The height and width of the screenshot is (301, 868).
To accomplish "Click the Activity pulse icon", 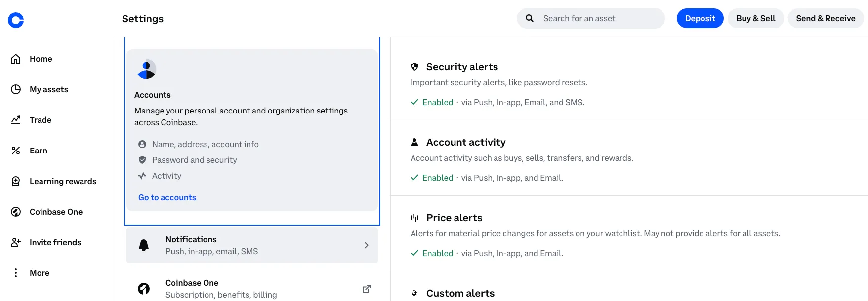I will (142, 176).
